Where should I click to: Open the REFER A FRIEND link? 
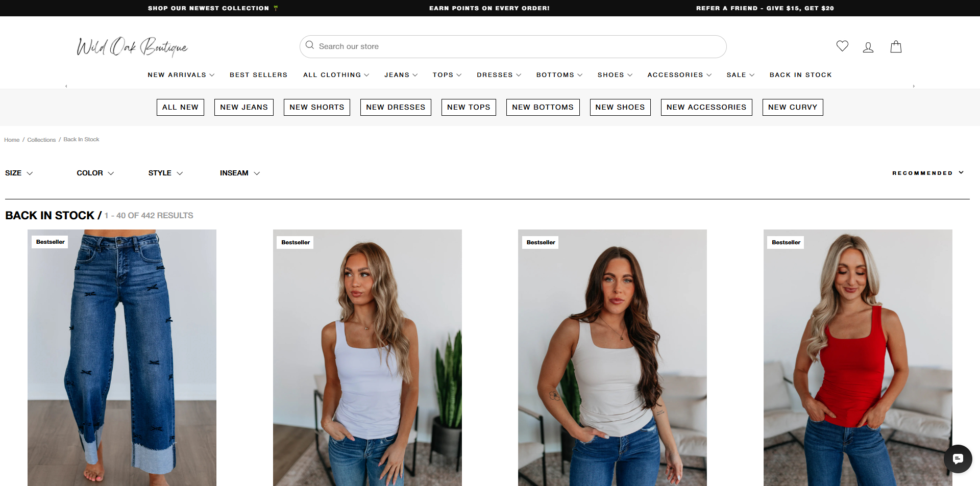click(x=765, y=8)
